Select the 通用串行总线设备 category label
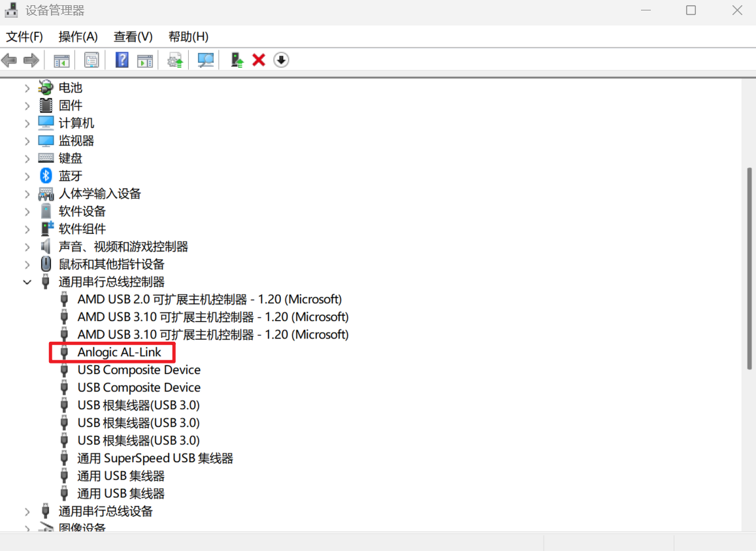This screenshot has width=756, height=551. click(x=106, y=511)
